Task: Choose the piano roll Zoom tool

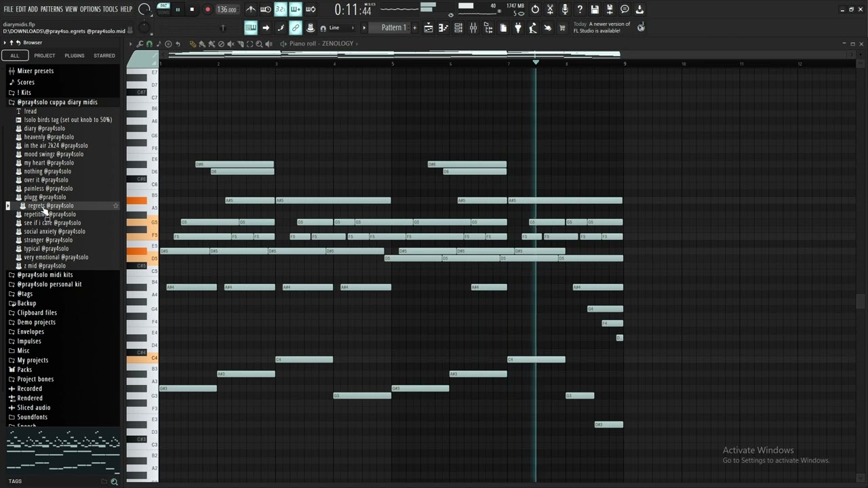Action: coord(259,43)
